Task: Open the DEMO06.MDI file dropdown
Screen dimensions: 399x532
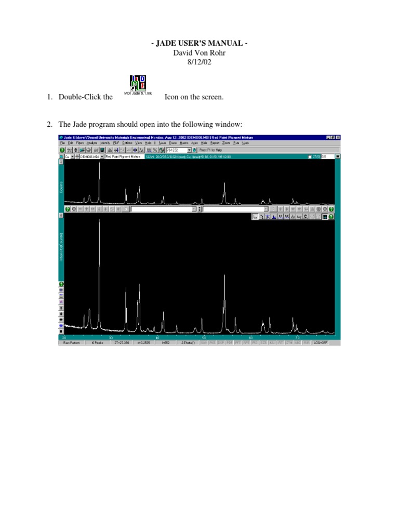Action: (102, 156)
